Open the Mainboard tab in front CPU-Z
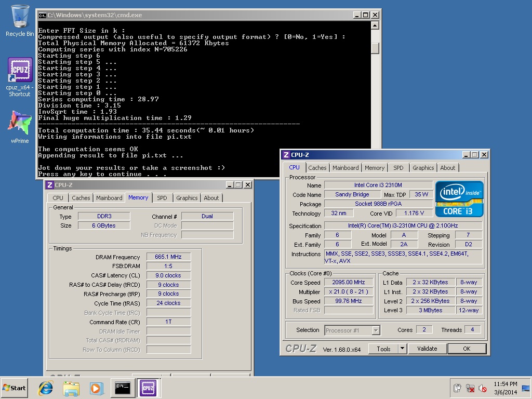 [345, 168]
